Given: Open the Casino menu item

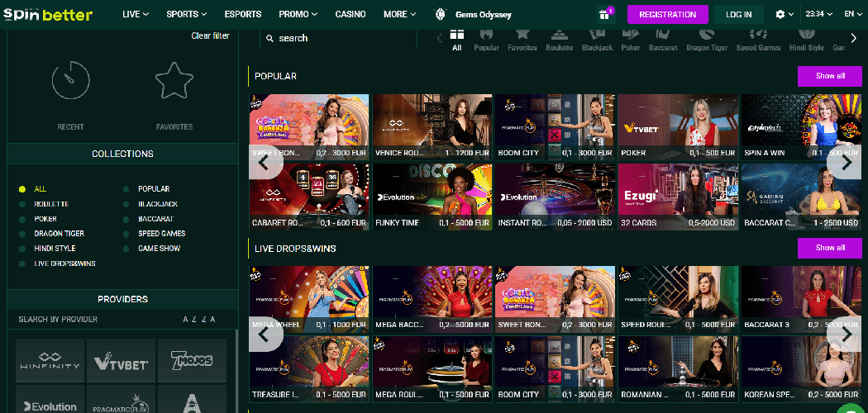Looking at the screenshot, I should (x=351, y=14).
